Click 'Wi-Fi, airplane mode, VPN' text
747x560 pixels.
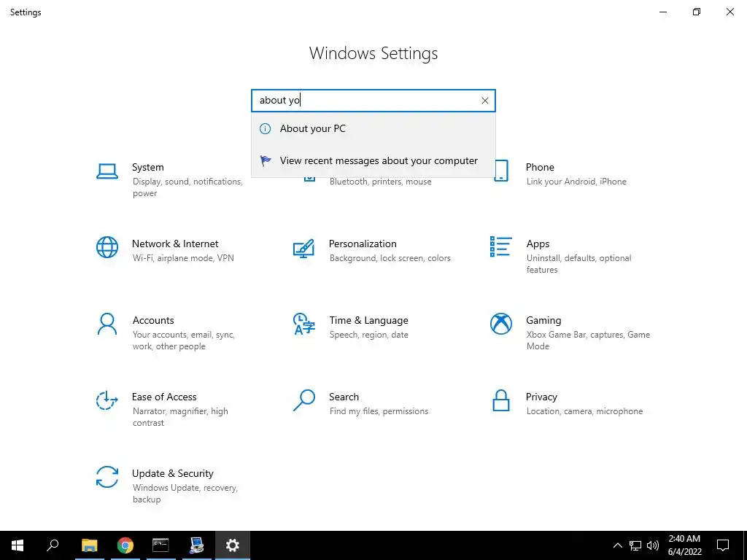(183, 258)
